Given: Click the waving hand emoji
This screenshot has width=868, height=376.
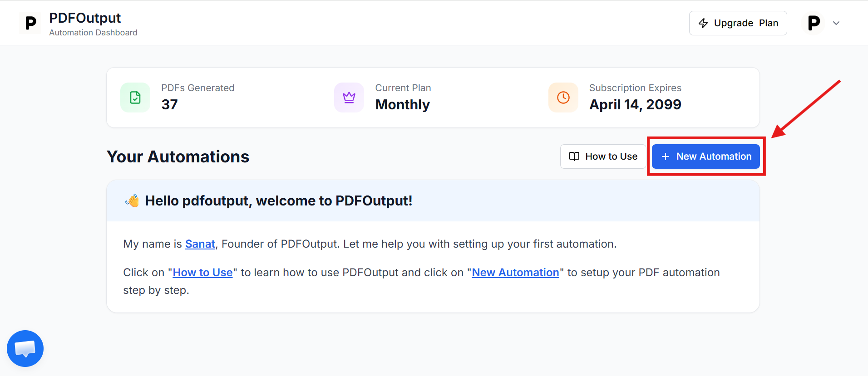Looking at the screenshot, I should pyautogui.click(x=133, y=201).
